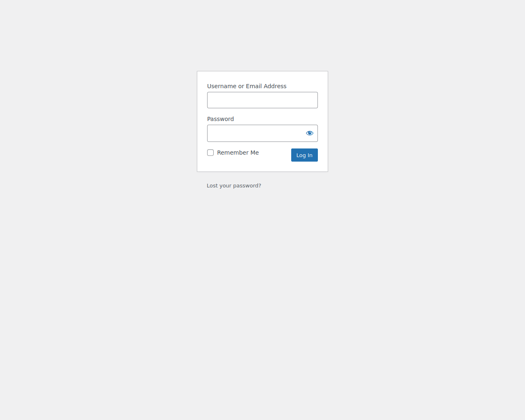
Task: Toggle password visibility with the eye icon
Action: pyautogui.click(x=310, y=133)
